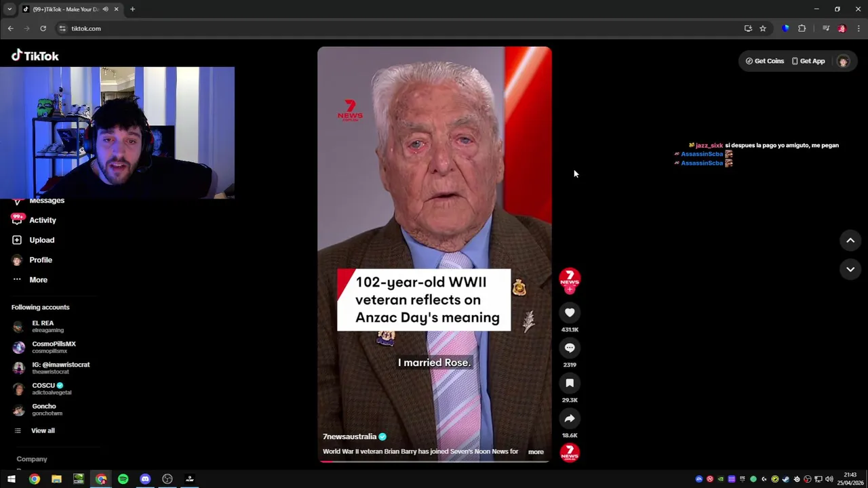The width and height of the screenshot is (868, 488).
Task: Expand View all following accounts
Action: click(x=34, y=430)
